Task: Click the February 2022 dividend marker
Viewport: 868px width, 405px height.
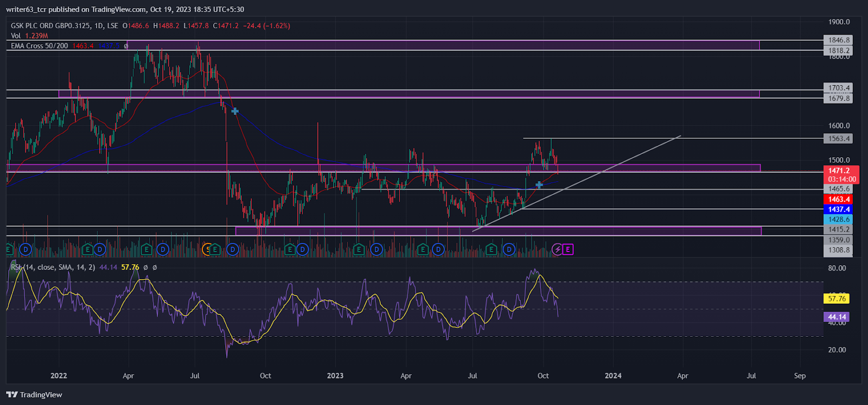Action: (x=99, y=249)
